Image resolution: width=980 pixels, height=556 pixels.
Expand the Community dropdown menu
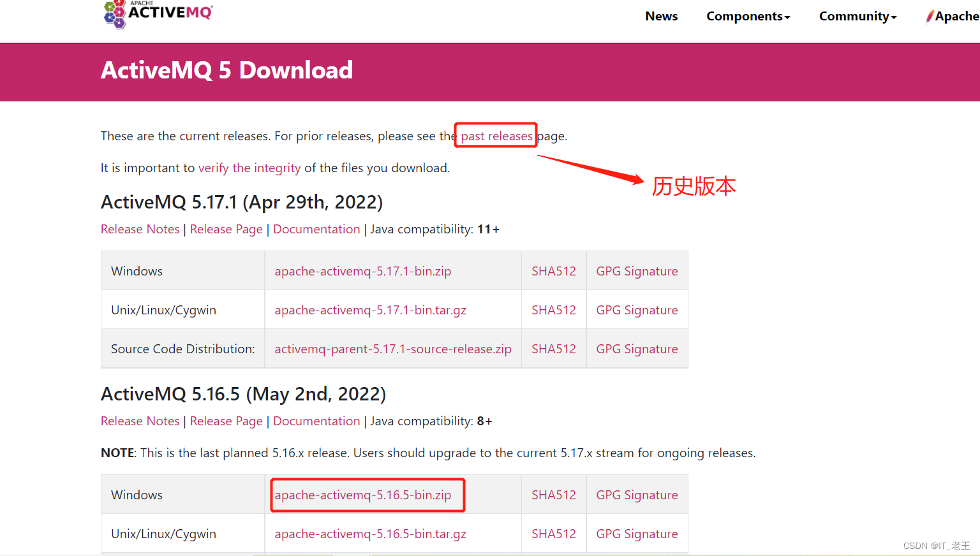point(857,16)
